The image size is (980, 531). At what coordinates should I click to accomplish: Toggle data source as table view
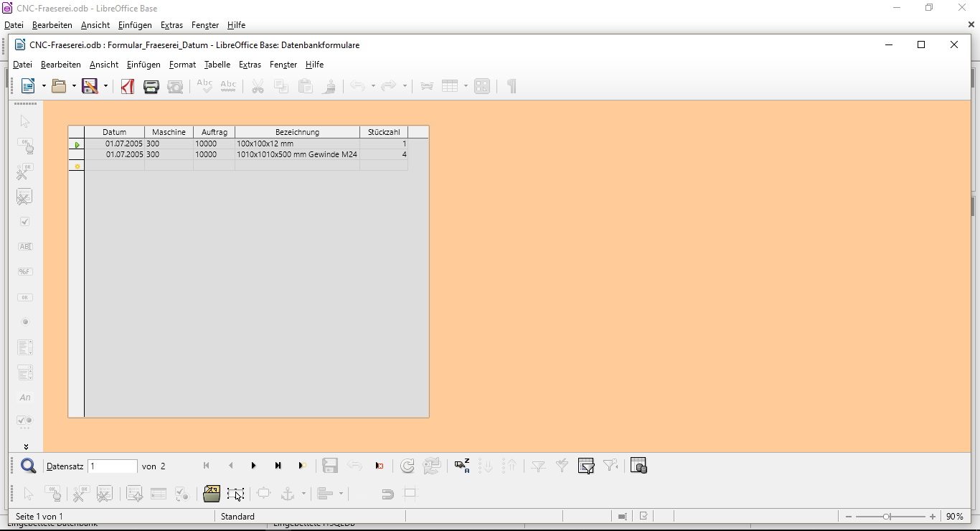(x=639, y=466)
